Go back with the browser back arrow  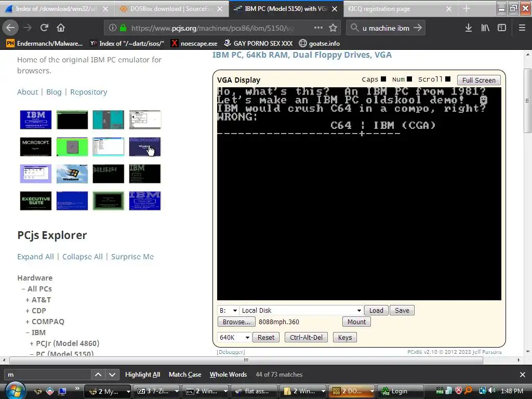[10, 28]
